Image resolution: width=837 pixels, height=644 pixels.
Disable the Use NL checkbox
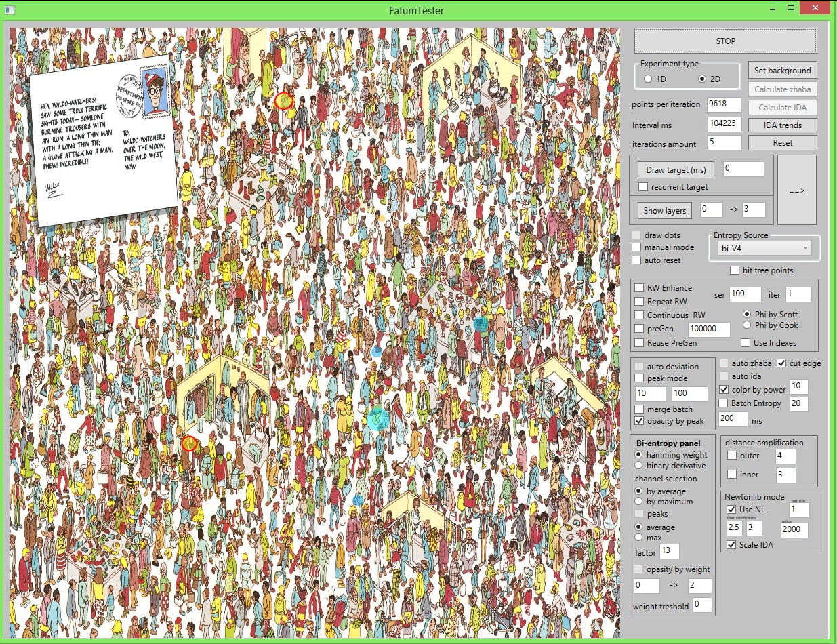(x=731, y=509)
